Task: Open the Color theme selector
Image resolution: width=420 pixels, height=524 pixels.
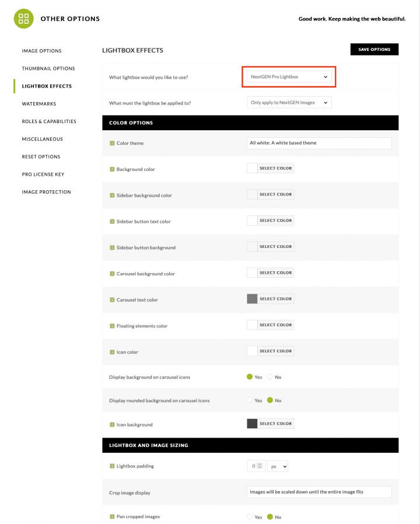Action: click(319, 143)
